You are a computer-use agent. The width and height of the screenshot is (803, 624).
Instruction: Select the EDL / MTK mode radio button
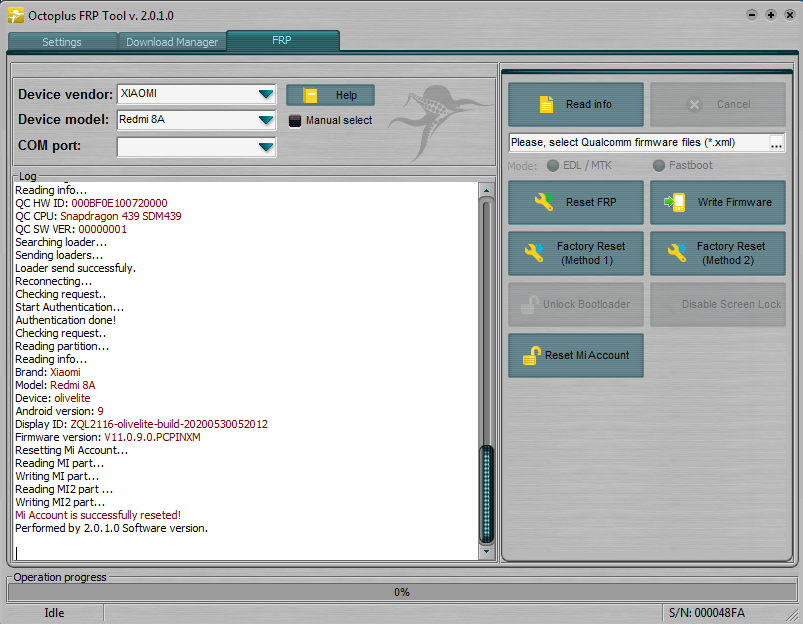coord(551,165)
